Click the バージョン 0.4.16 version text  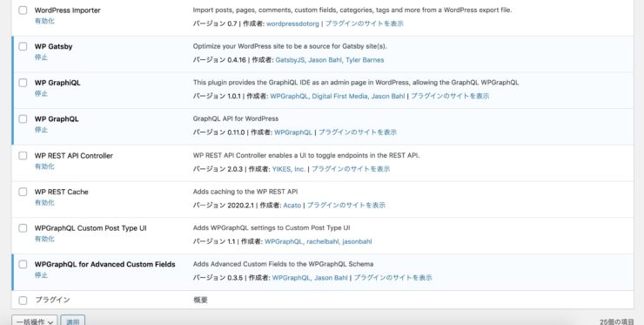pos(219,60)
